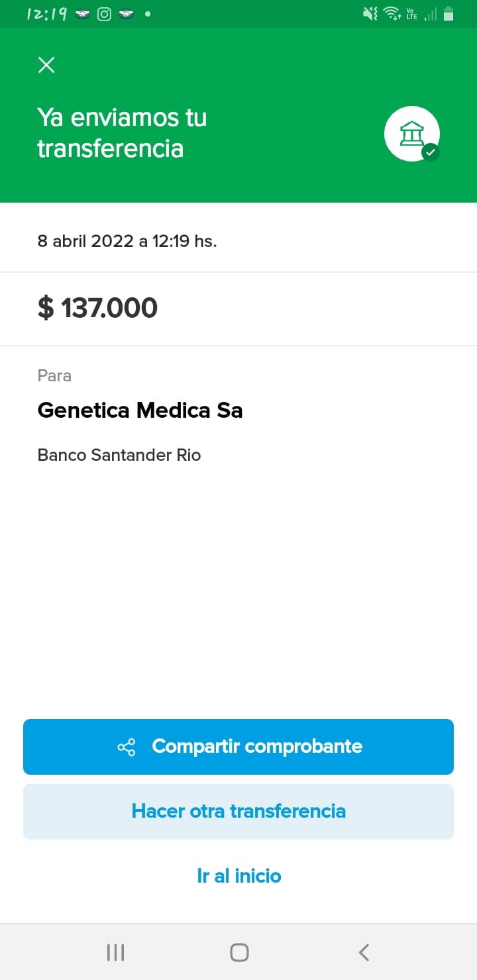This screenshot has width=477, height=980.
Task: Tap the bank building icon in header
Action: (411, 133)
